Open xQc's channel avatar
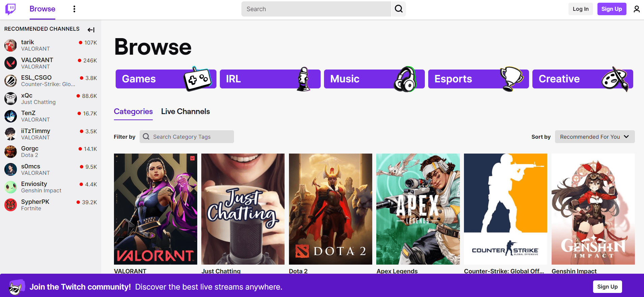 click(x=10, y=99)
